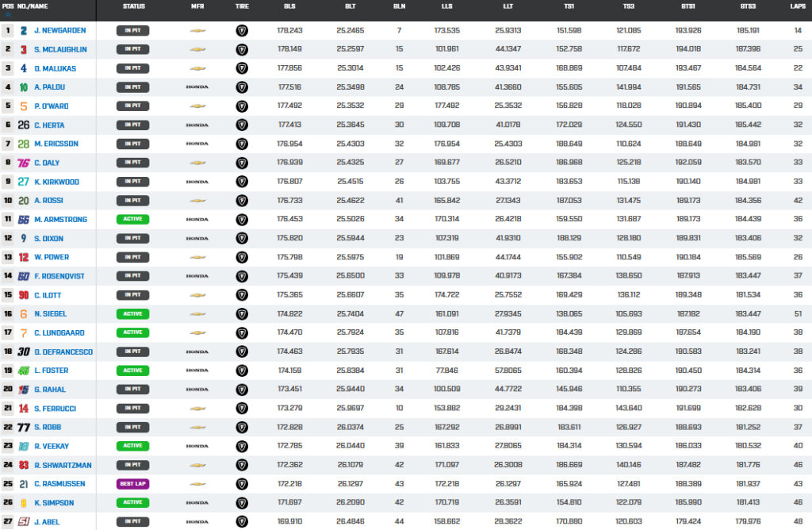Image resolution: width=812 pixels, height=530 pixels.
Task: Click the Honda logo in A. Palou's row
Action: click(197, 87)
